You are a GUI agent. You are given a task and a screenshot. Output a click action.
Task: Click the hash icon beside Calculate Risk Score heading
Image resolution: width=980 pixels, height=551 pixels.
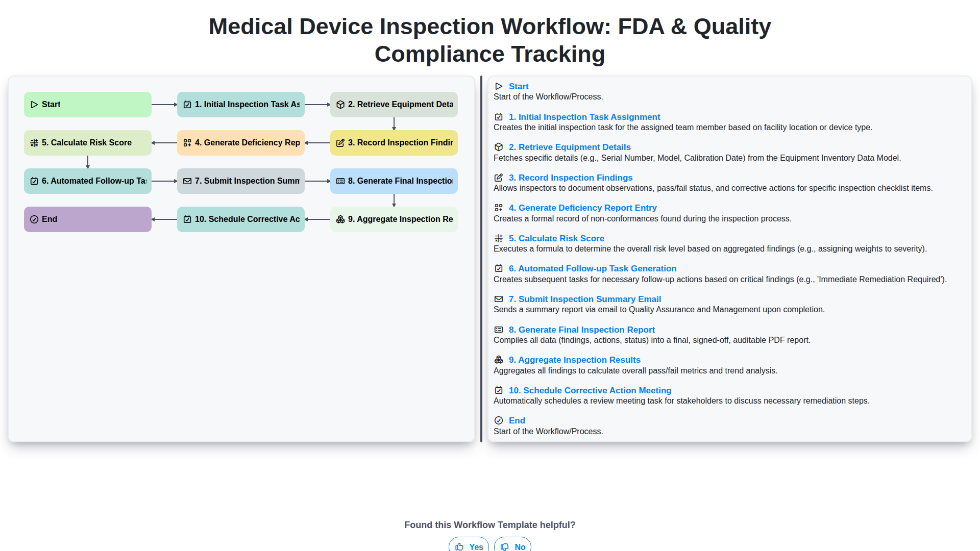[x=499, y=238]
